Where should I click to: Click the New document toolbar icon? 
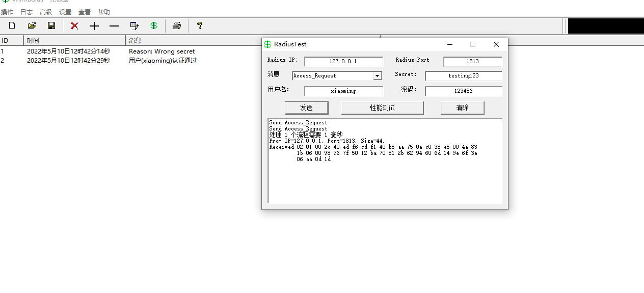click(x=12, y=25)
